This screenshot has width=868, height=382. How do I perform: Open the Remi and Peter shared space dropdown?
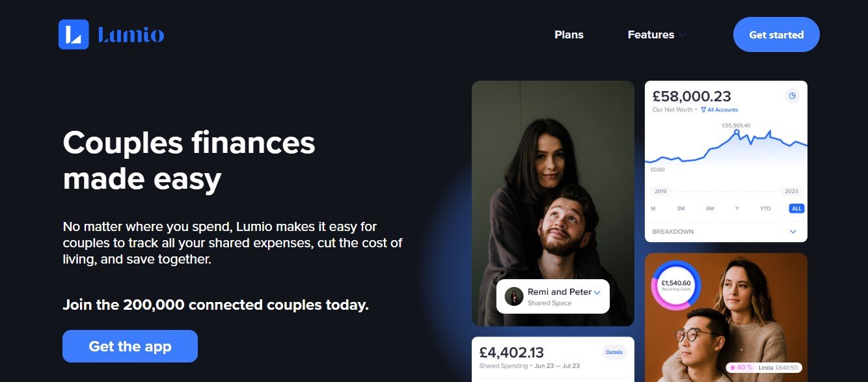597,293
